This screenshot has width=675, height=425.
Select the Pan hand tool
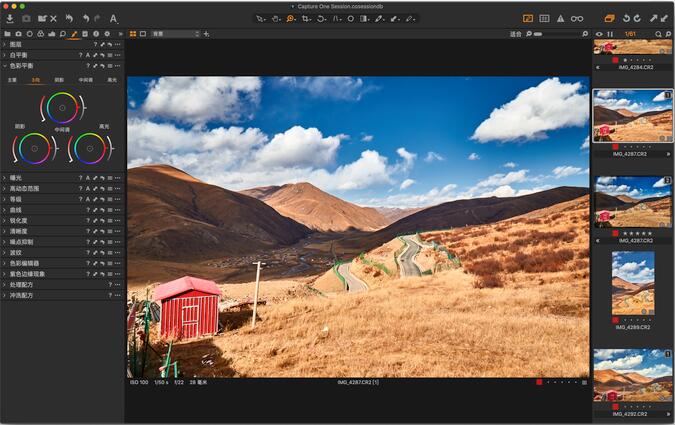coord(276,19)
